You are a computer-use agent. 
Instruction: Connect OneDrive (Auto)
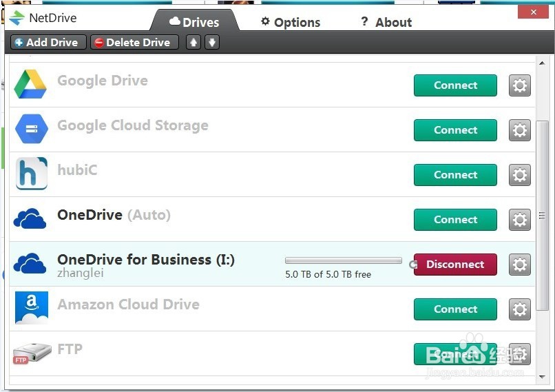tap(455, 220)
